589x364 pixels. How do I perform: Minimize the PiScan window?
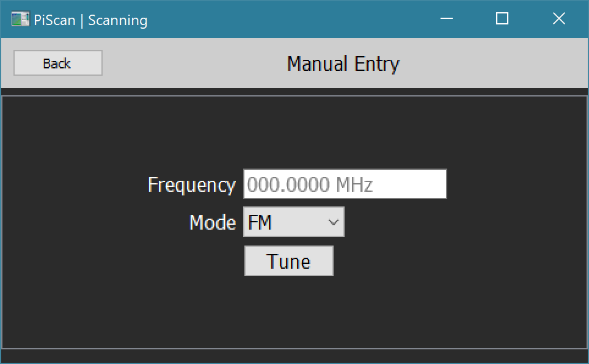[x=447, y=20]
